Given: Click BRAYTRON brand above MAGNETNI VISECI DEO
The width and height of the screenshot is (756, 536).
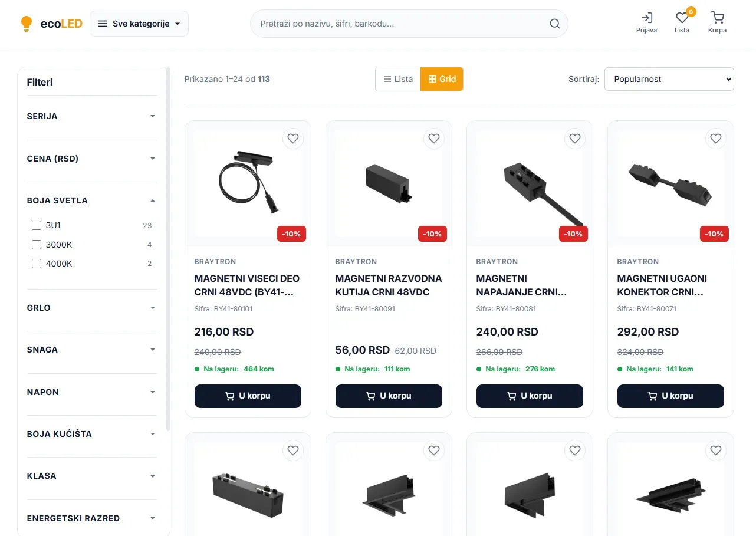Looking at the screenshot, I should point(215,262).
